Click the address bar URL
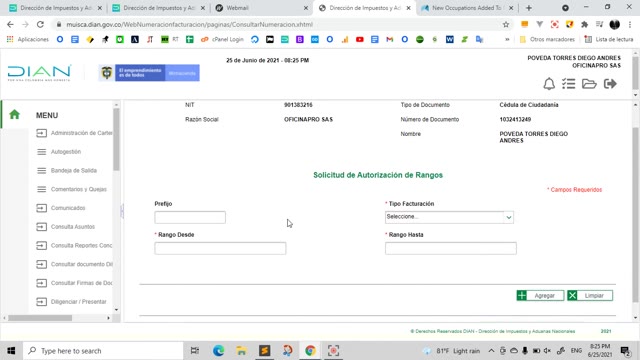 [x=189, y=24]
